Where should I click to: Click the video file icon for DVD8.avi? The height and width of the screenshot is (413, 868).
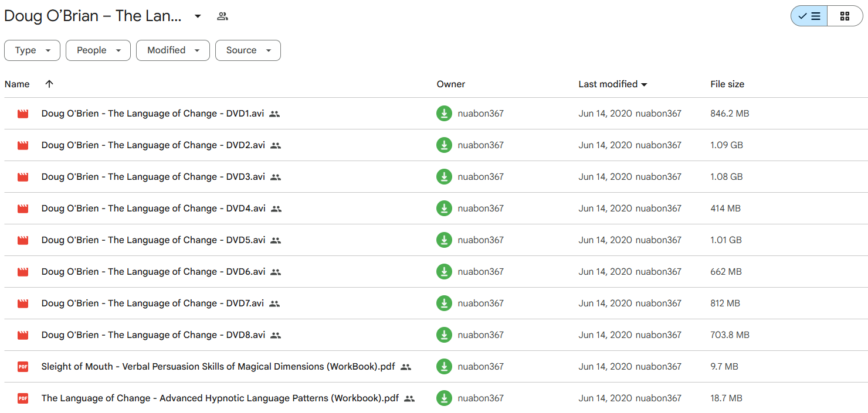(23, 335)
